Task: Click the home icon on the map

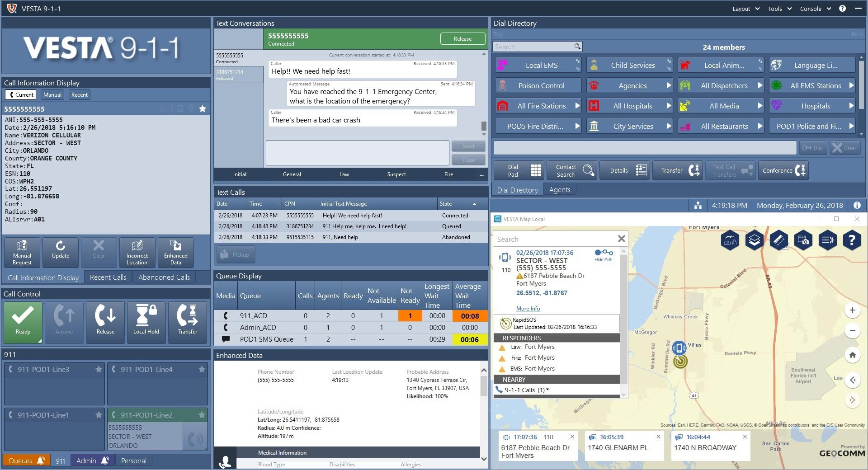Action: point(853,355)
